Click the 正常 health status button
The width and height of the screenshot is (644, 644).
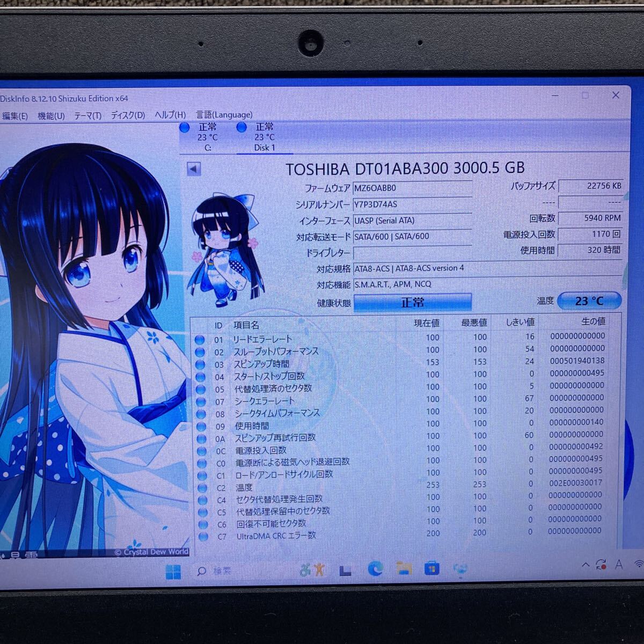click(412, 302)
